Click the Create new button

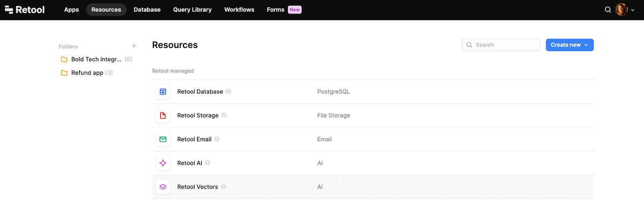pyautogui.click(x=570, y=45)
